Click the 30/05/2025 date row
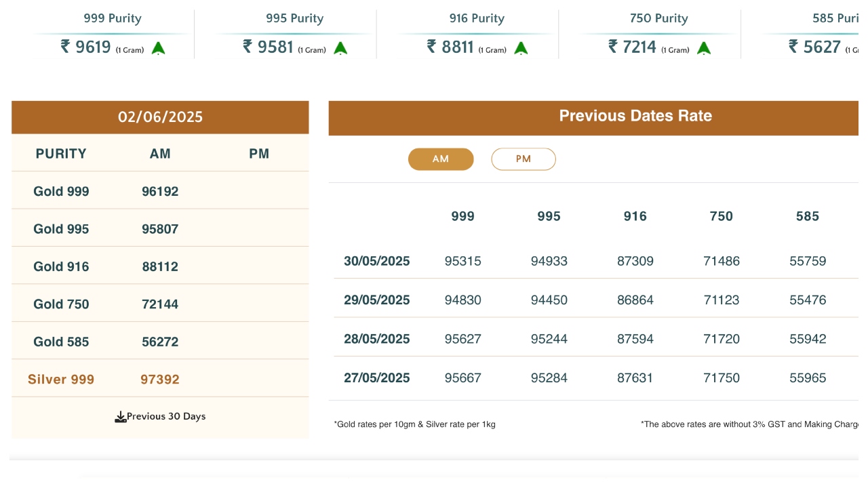 click(x=376, y=262)
